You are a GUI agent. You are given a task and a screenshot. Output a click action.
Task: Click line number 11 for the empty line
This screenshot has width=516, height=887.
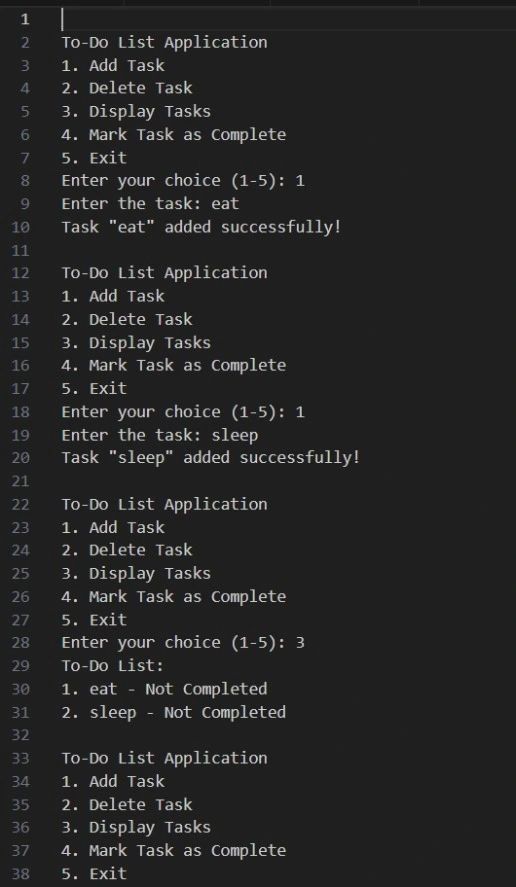(x=20, y=250)
